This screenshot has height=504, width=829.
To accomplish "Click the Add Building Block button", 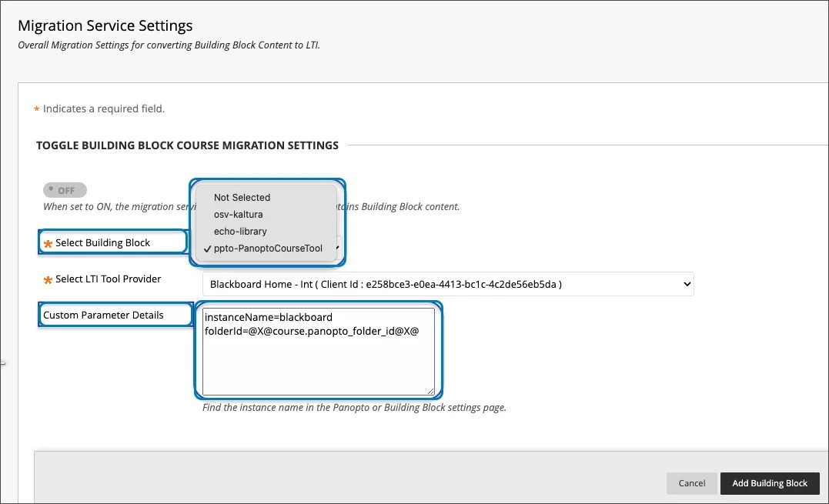I will [769, 483].
